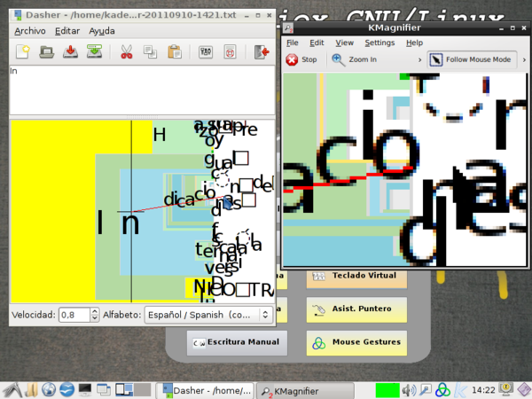The image size is (532, 399).
Task: Open Dasher preferences icon
Action: point(206,52)
